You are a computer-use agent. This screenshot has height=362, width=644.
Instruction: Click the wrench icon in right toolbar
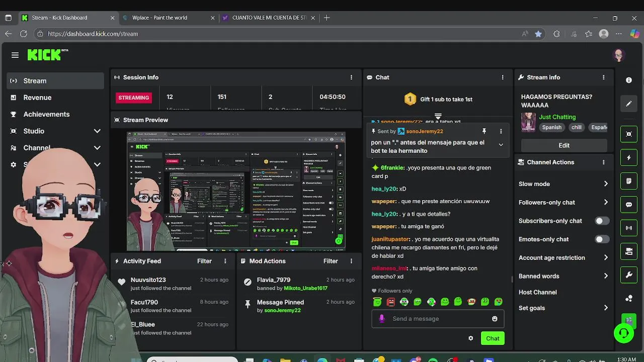pos(629,275)
